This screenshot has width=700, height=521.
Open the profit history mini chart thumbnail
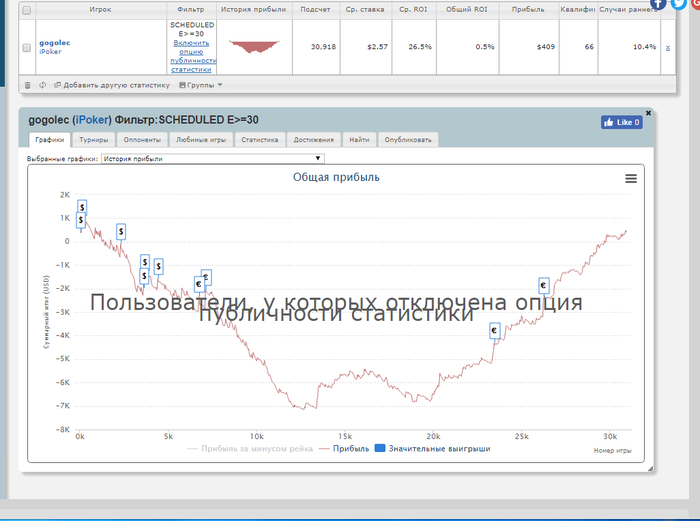(254, 46)
